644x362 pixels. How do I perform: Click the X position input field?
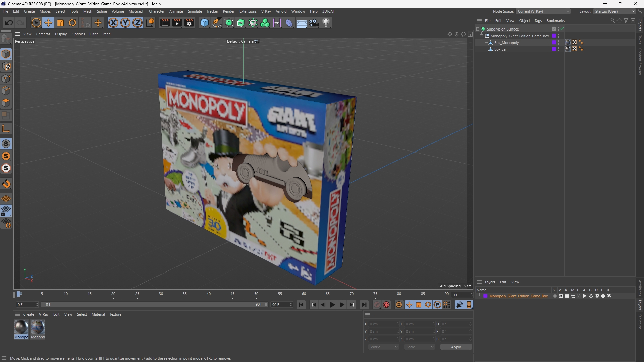click(x=383, y=324)
